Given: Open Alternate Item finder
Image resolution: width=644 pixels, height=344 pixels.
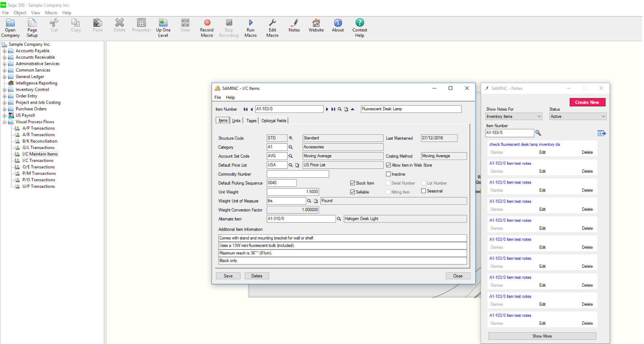Looking at the screenshot, I should tap(339, 219).
